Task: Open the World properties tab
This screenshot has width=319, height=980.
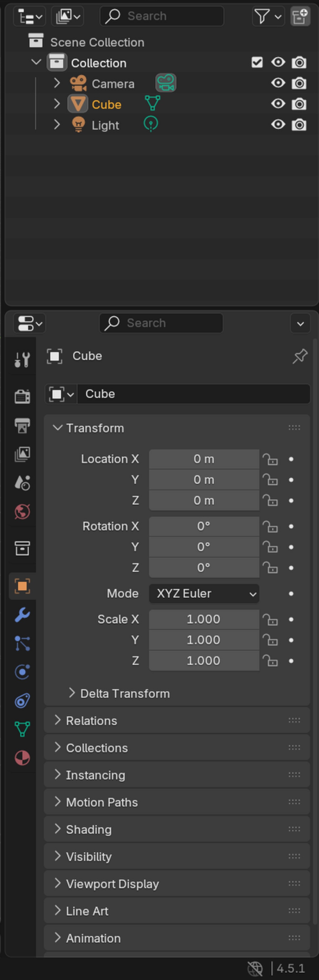Action: pos(22,512)
